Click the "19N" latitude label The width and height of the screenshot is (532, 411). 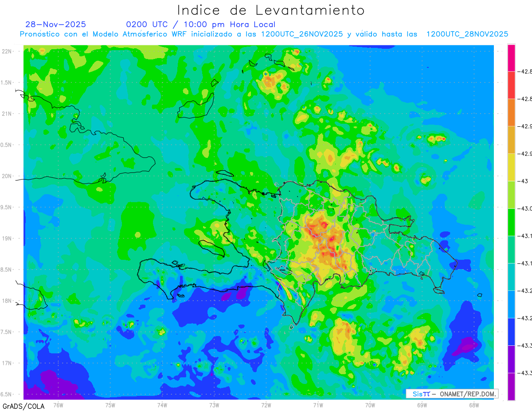[x=7, y=238]
